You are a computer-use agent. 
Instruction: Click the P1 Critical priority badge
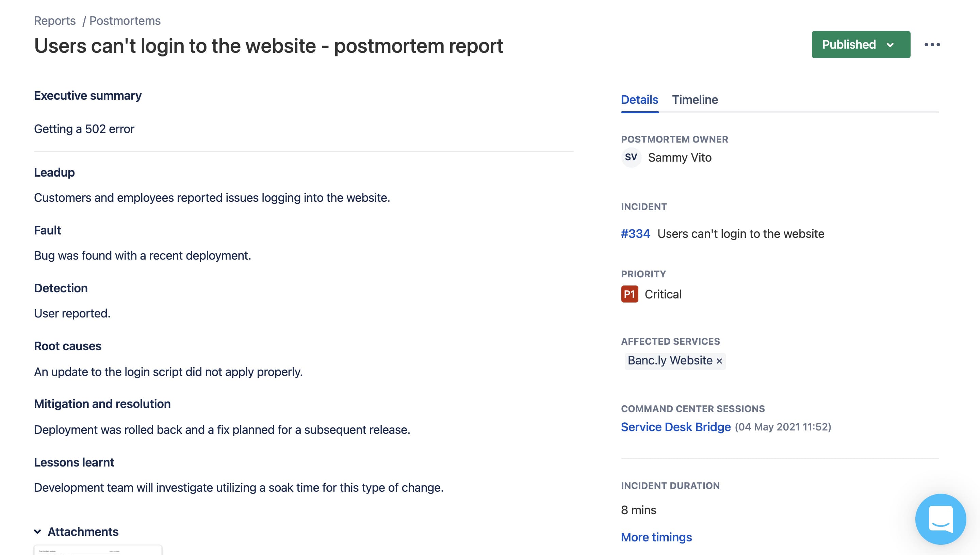[629, 294]
